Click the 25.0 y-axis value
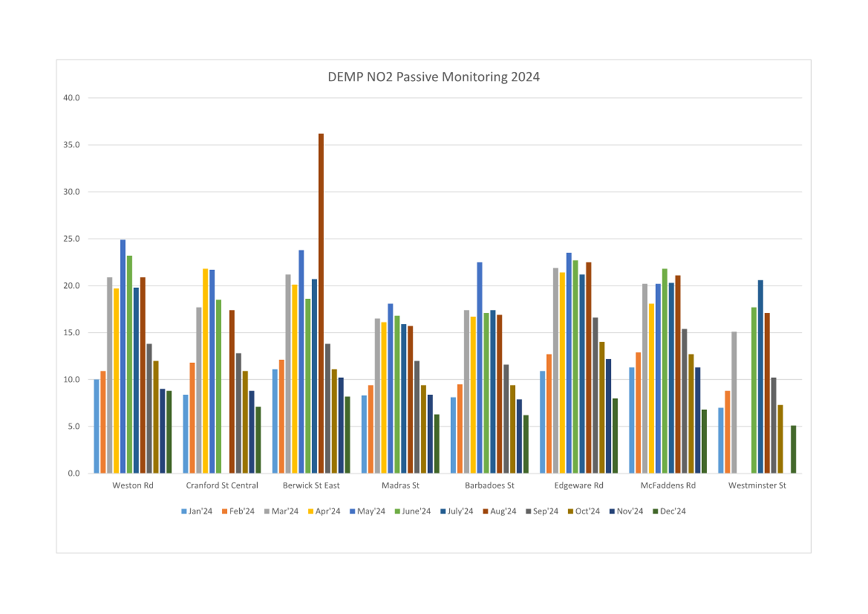This screenshot has height=614, width=868. pyautogui.click(x=71, y=239)
